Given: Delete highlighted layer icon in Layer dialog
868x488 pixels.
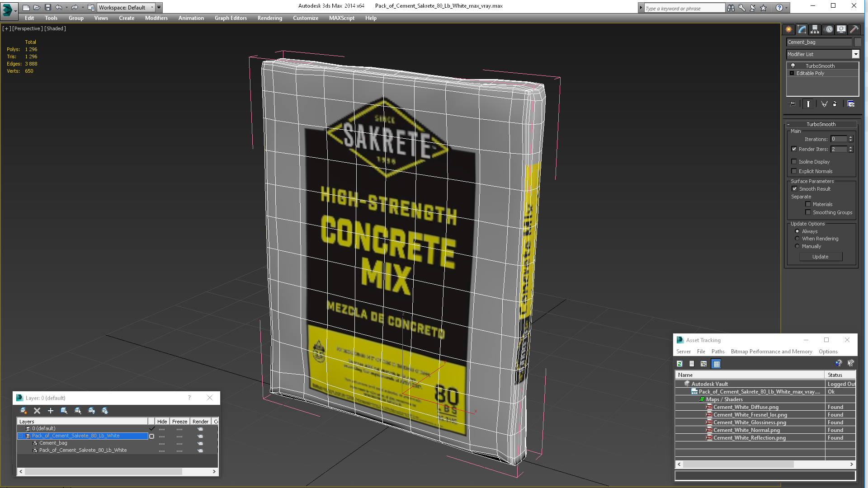Looking at the screenshot, I should click(x=37, y=411).
